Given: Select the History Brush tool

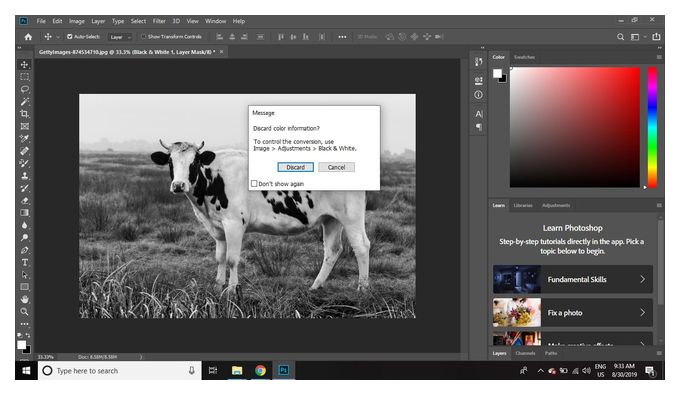Looking at the screenshot, I should [25, 188].
